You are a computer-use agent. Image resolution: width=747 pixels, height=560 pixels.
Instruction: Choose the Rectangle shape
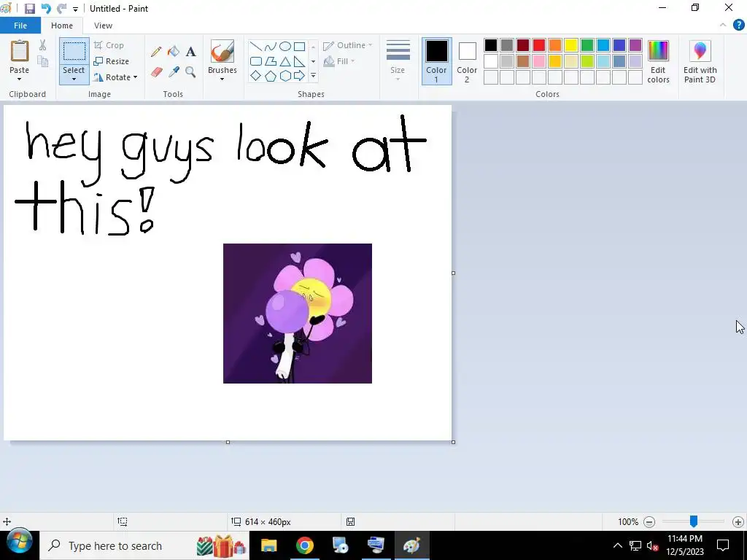click(x=299, y=46)
